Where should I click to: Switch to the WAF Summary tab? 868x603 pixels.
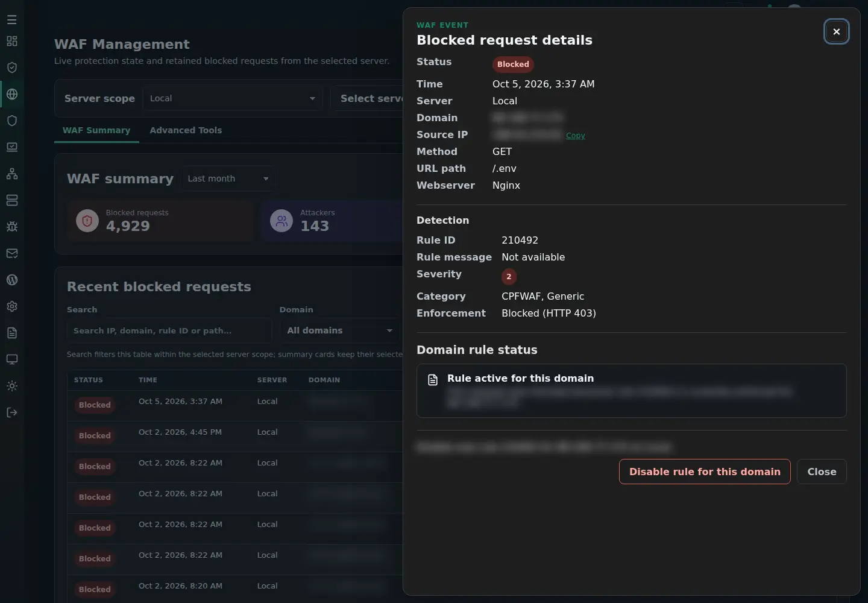(96, 130)
